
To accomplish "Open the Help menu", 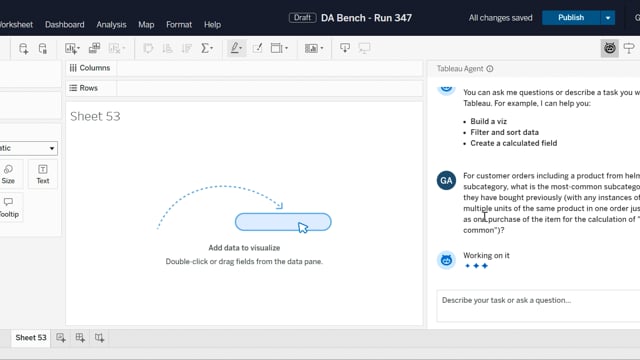I will pos(212,24).
